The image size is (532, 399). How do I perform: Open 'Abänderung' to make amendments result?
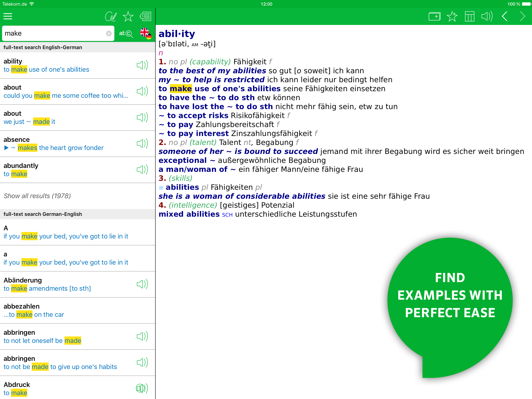coord(47,289)
